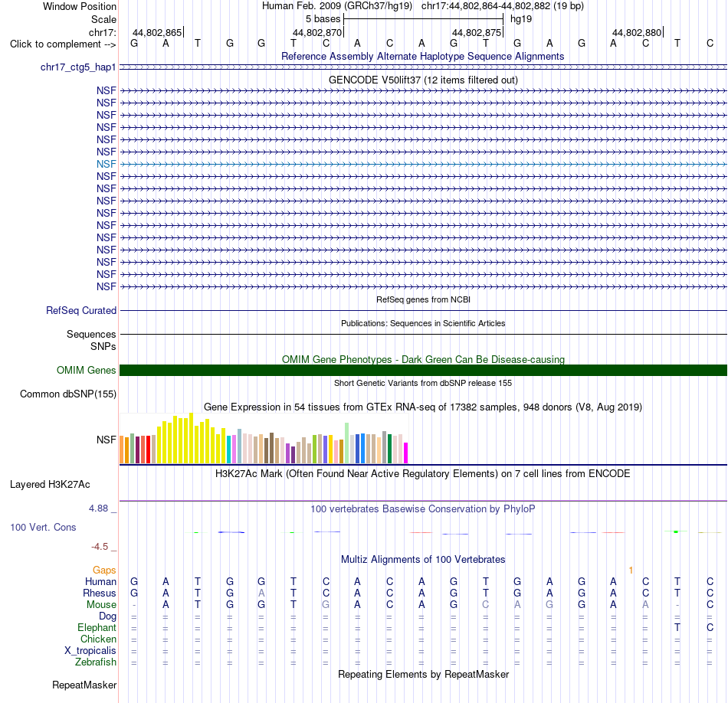Click the 'chr17:' ruler label
728x703 pixels.
pos(103,32)
